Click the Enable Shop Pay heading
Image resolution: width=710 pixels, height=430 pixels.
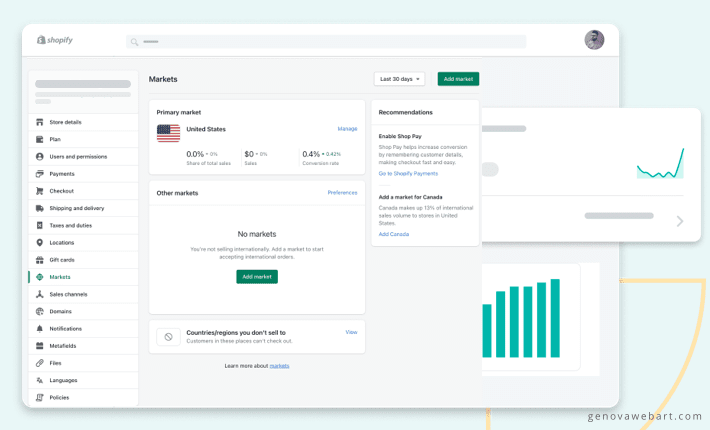(400, 136)
